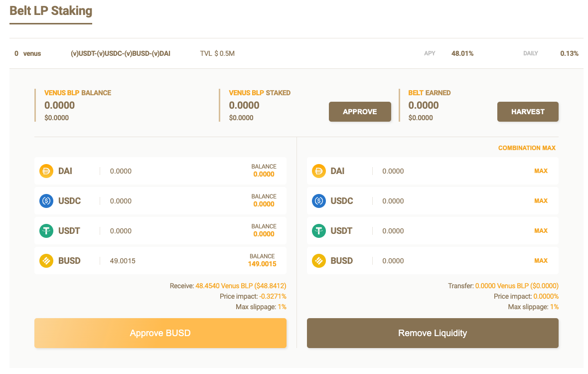The width and height of the screenshot is (588, 374).
Task: Click the BUSD token icon in the withdraw panel
Action: tap(318, 260)
